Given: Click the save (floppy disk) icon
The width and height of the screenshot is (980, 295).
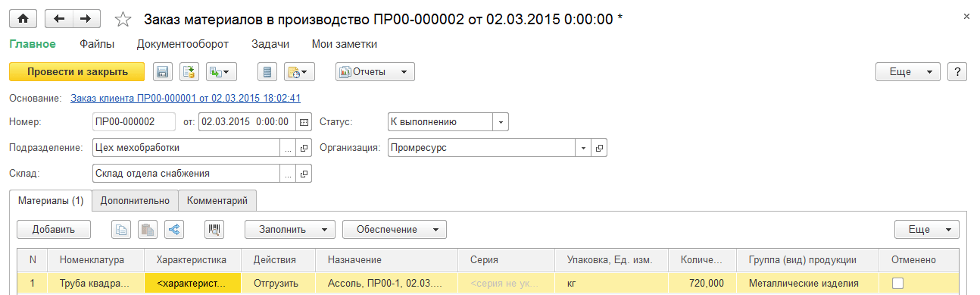Looking at the screenshot, I should point(162,72).
